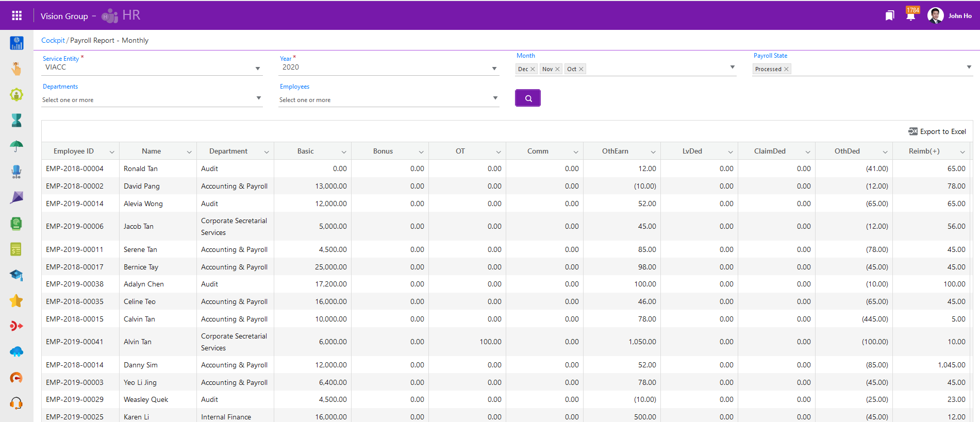Open the Year dropdown
This screenshot has width=980, height=422.
point(494,69)
